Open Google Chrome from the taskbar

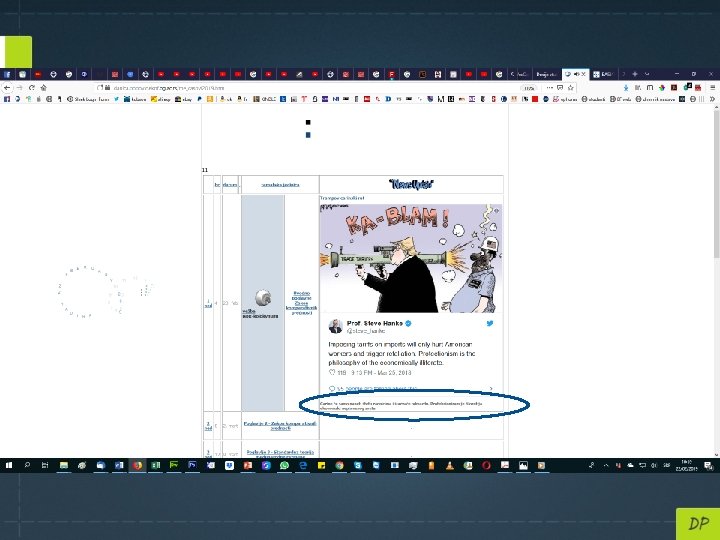pos(339,465)
